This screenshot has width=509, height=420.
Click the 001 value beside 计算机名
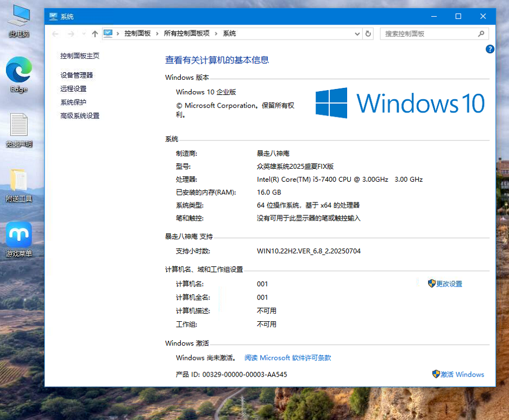click(x=262, y=284)
